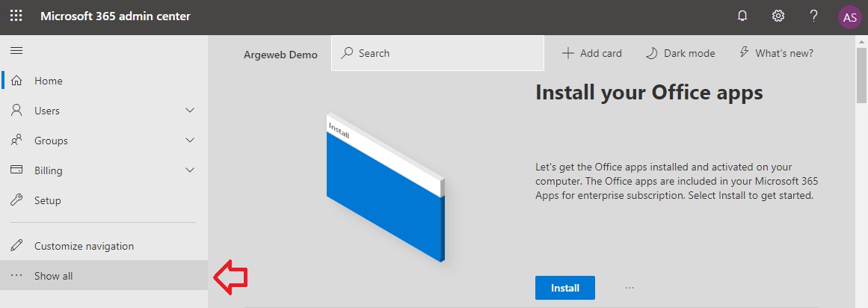Screen dimensions: 868x308
Task: Select Billing in the navigation
Action: click(x=104, y=170)
